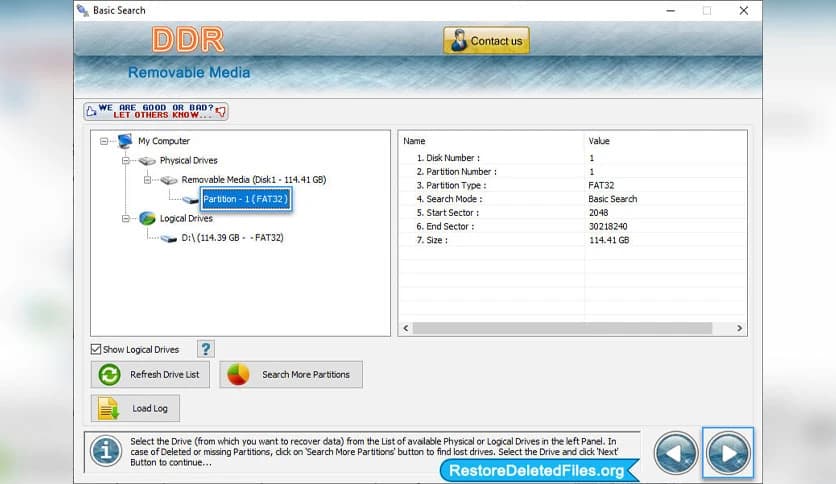Click the Removable Media drive icon
The width and height of the screenshot is (836, 484).
click(169, 180)
